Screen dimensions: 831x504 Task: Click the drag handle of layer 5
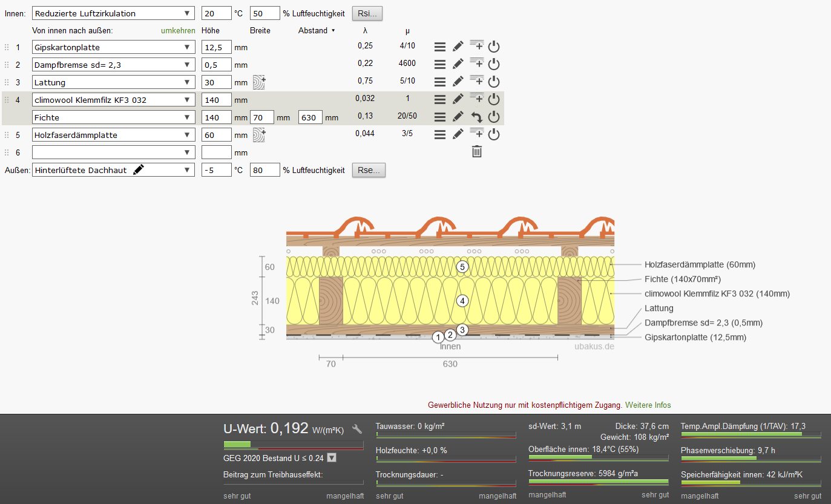pyautogui.click(x=7, y=135)
